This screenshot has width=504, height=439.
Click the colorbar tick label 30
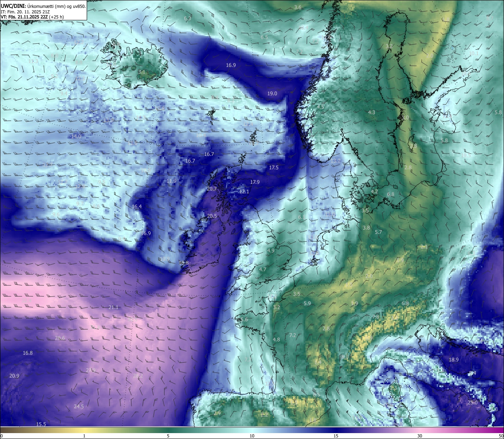[x=420, y=436]
